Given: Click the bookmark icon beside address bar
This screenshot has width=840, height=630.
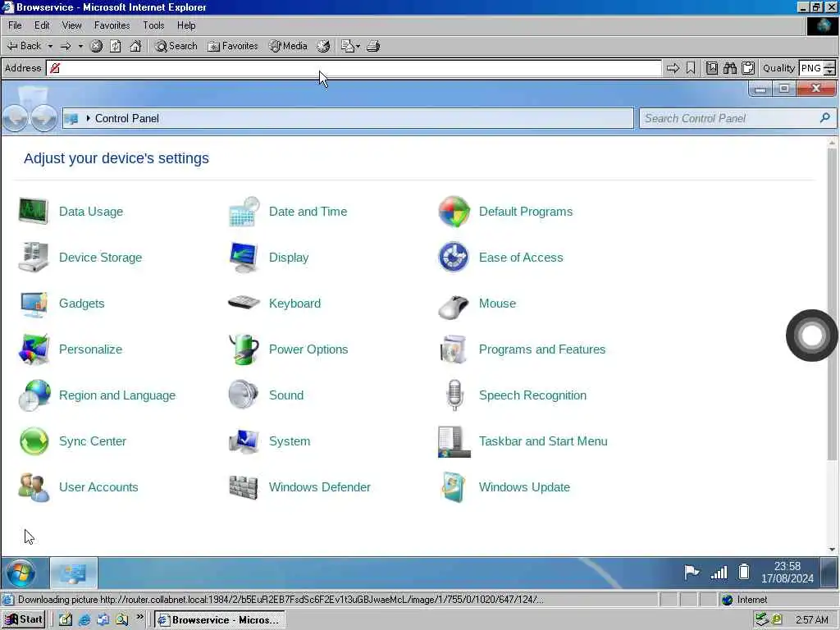Looking at the screenshot, I should (691, 68).
